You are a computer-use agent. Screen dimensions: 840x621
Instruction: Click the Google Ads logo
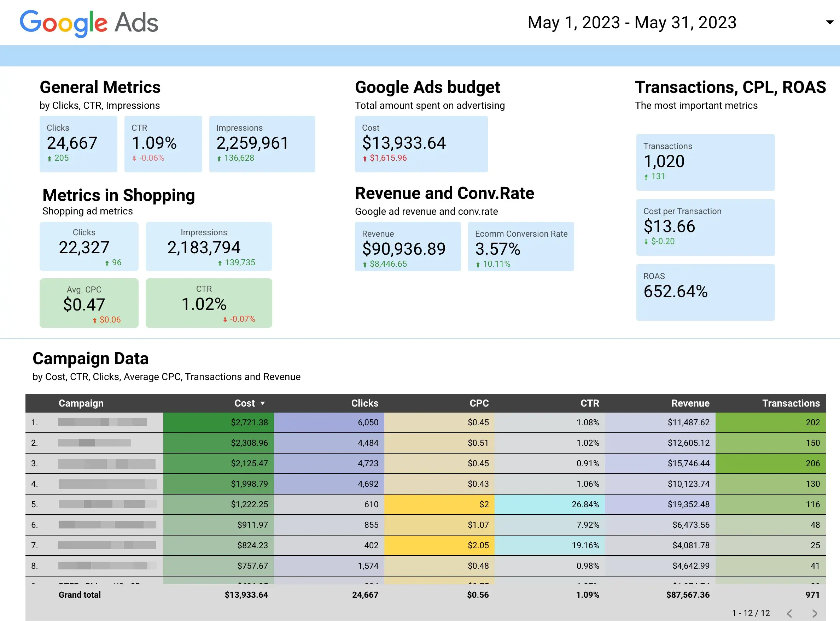pos(89,23)
